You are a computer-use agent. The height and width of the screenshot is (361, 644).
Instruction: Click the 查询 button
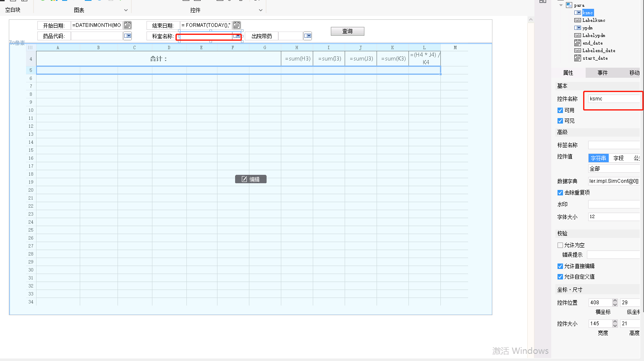click(x=348, y=31)
